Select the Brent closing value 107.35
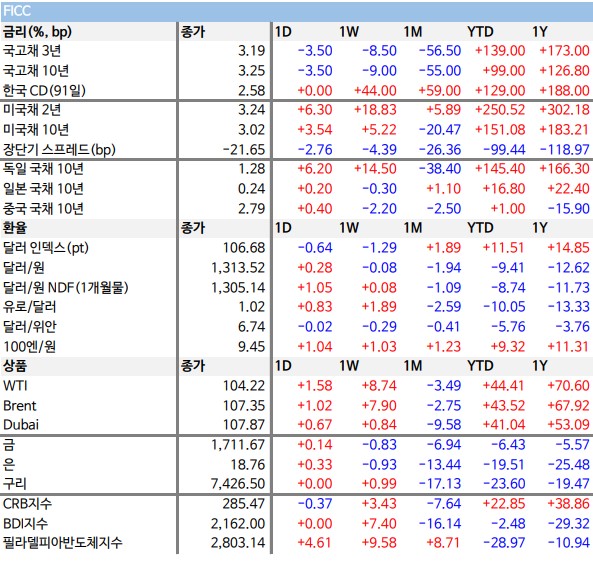 pyautogui.click(x=244, y=406)
